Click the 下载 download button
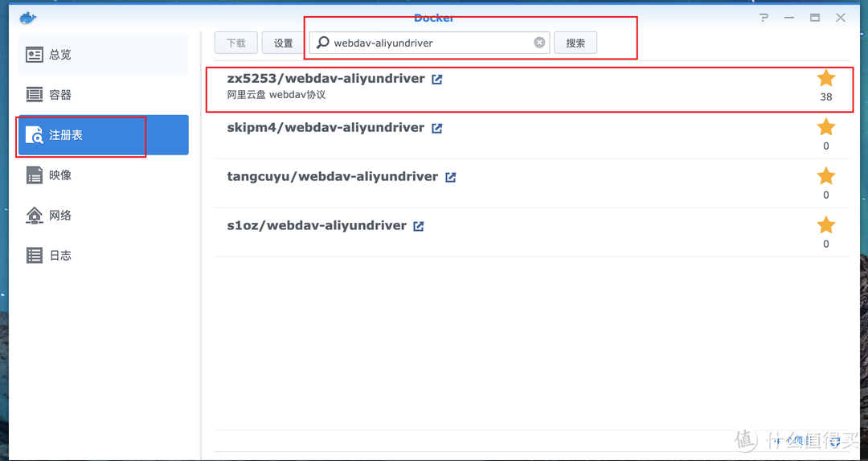The width and height of the screenshot is (868, 461). click(236, 43)
